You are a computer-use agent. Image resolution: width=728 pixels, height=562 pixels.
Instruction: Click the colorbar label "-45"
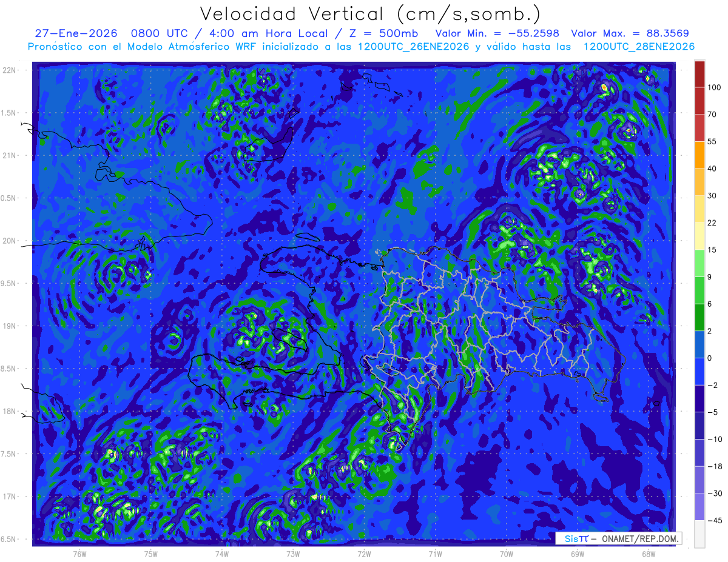(714, 521)
